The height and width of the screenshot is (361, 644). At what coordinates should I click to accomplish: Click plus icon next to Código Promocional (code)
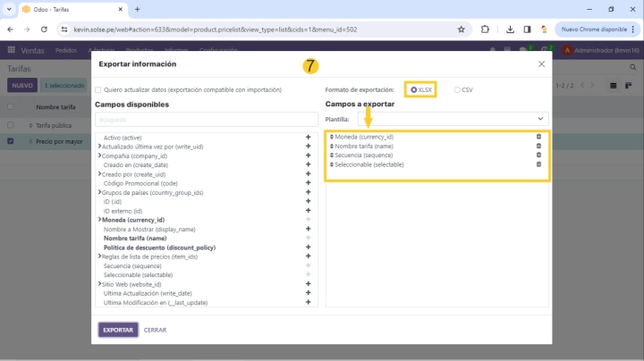click(x=308, y=183)
